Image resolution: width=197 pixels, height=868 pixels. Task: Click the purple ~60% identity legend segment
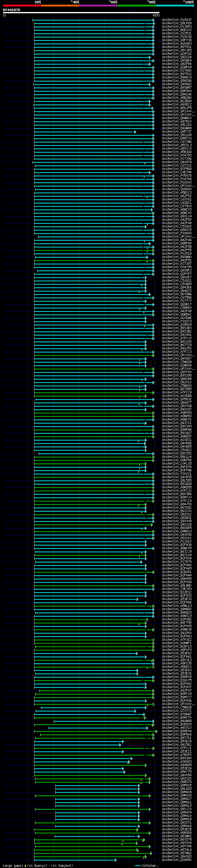98,6
